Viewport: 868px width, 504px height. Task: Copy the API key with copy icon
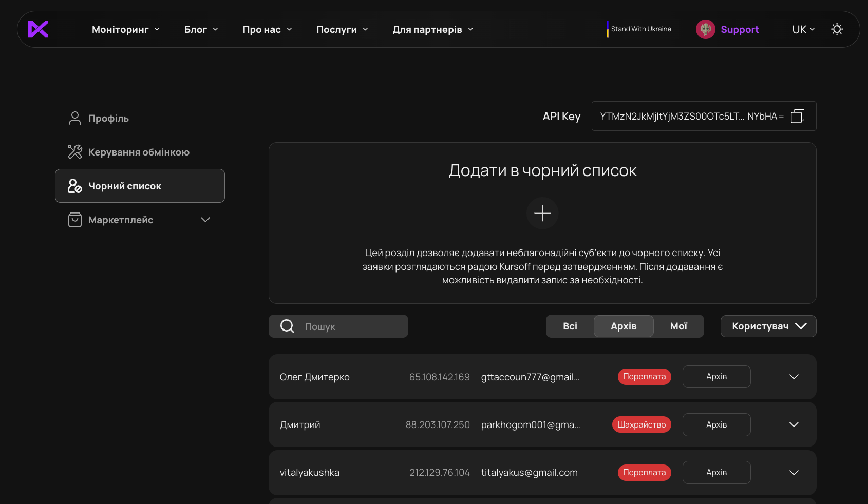(x=798, y=116)
